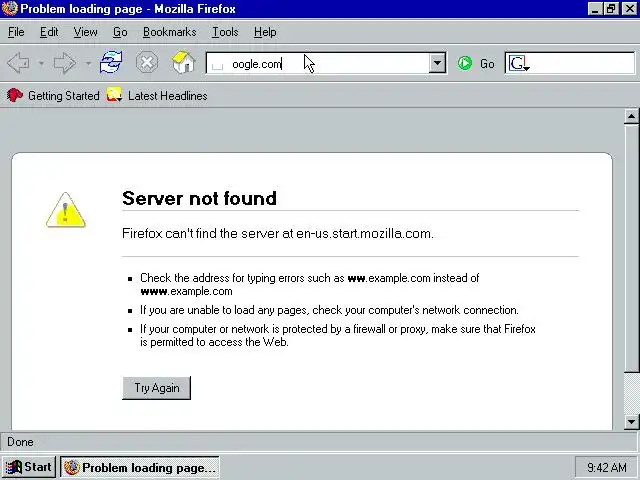640x480 pixels.
Task: Click the firewall or proxy bullet text
Action: pos(338,336)
